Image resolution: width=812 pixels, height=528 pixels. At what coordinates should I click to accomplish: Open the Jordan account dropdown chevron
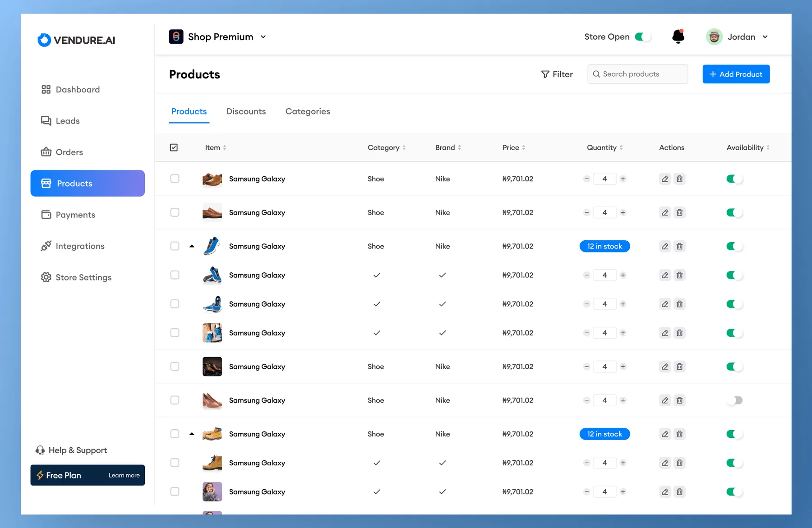click(x=765, y=37)
